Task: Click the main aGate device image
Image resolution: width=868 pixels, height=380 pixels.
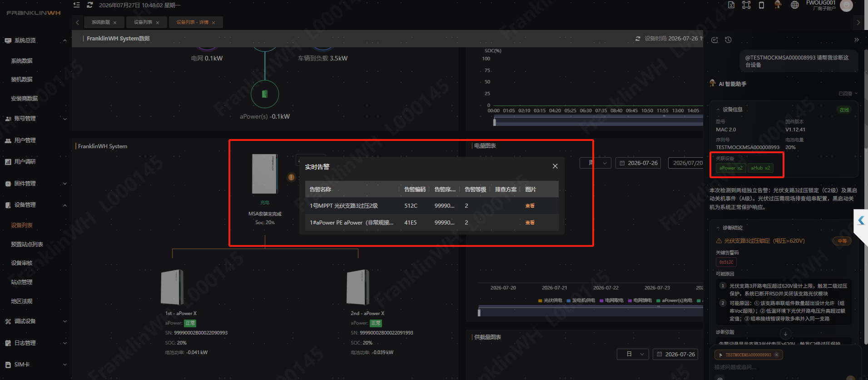Action: pos(265,174)
